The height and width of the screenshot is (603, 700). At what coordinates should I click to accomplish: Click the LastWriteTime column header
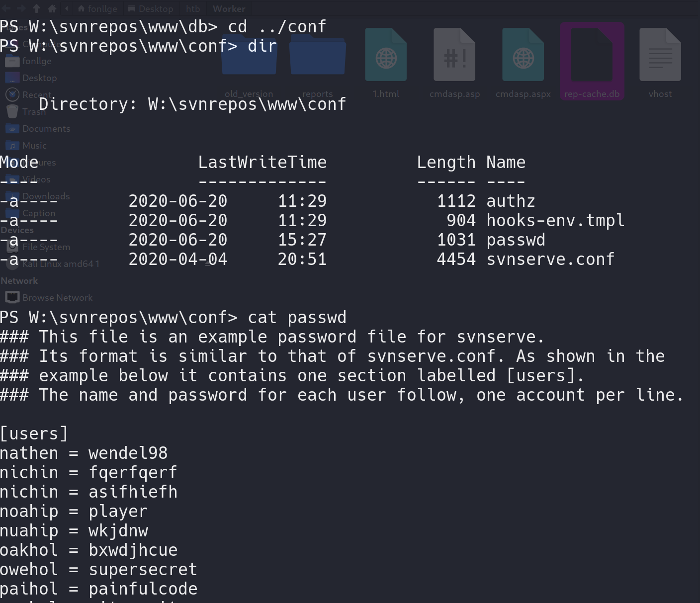point(262,162)
